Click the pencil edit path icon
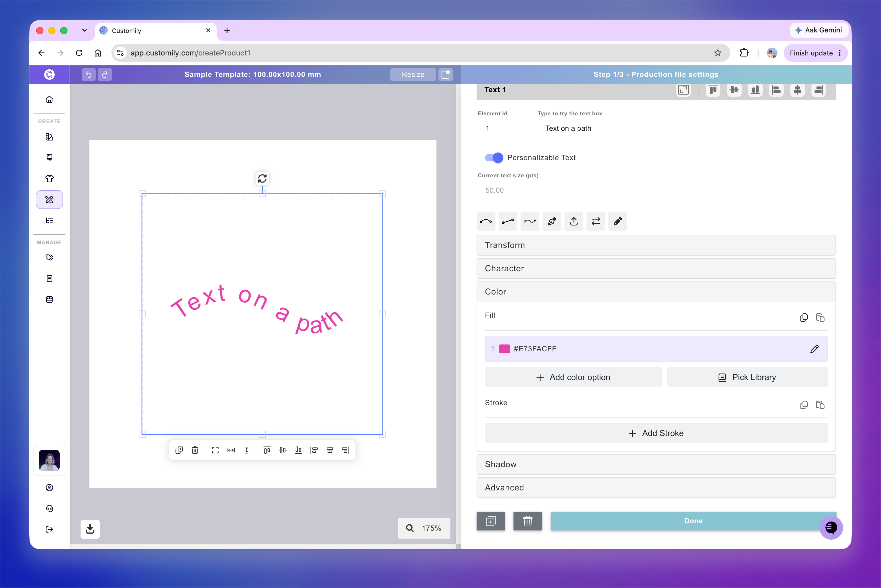881x588 pixels. point(618,221)
